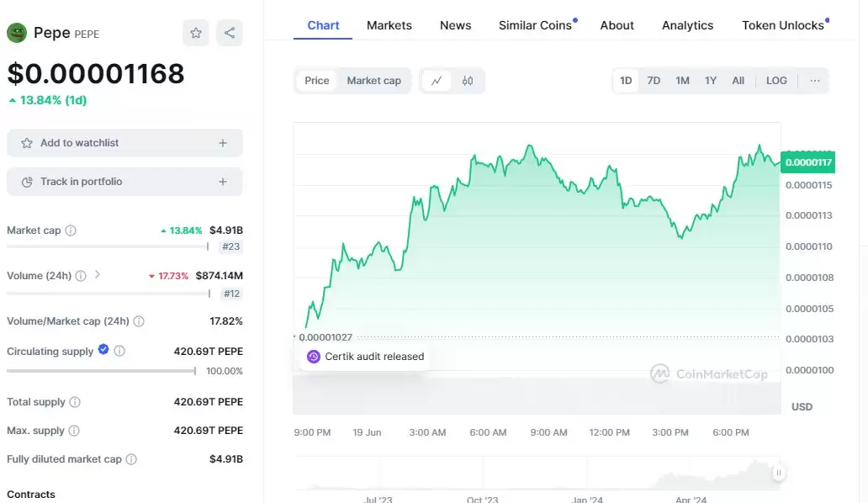Click the star favorite icon beside Pepe
868x503 pixels.
(196, 34)
